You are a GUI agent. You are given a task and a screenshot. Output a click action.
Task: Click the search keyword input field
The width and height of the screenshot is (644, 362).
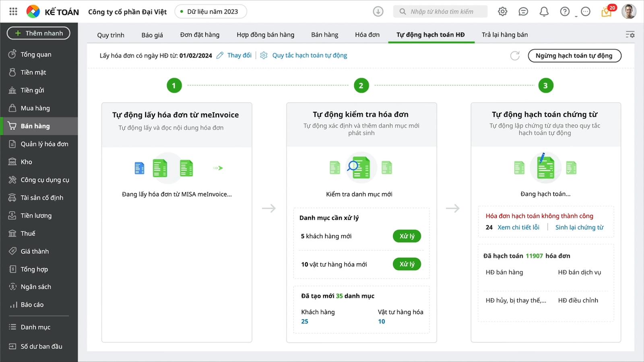(441, 12)
